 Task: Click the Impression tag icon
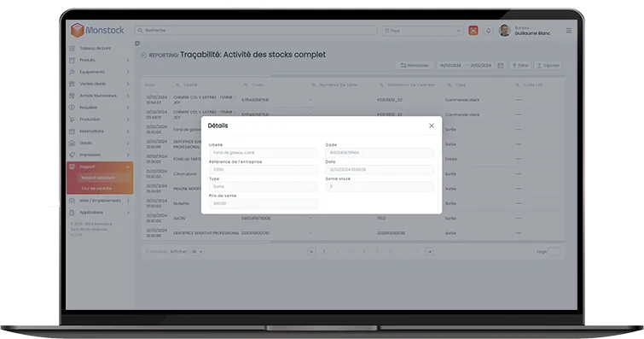[x=72, y=155]
